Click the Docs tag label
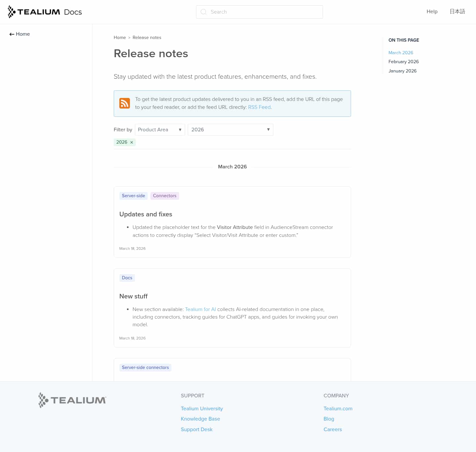The width and height of the screenshot is (476, 452). click(x=127, y=278)
